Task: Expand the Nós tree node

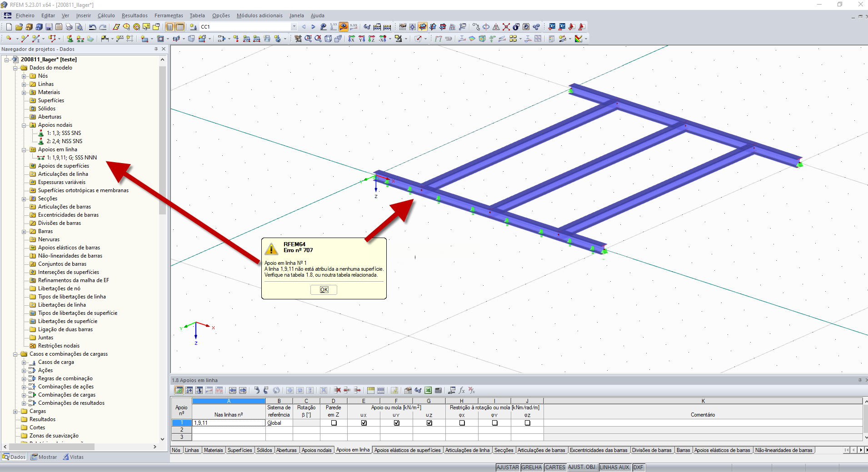Action: coord(24,76)
